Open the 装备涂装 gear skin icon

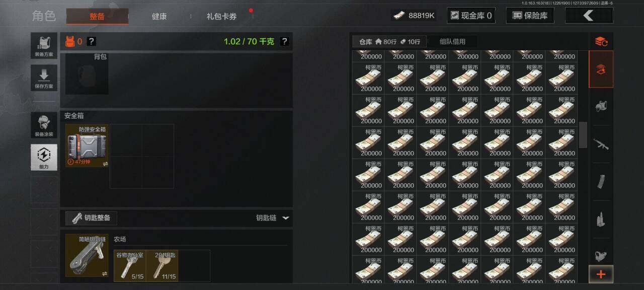click(44, 125)
